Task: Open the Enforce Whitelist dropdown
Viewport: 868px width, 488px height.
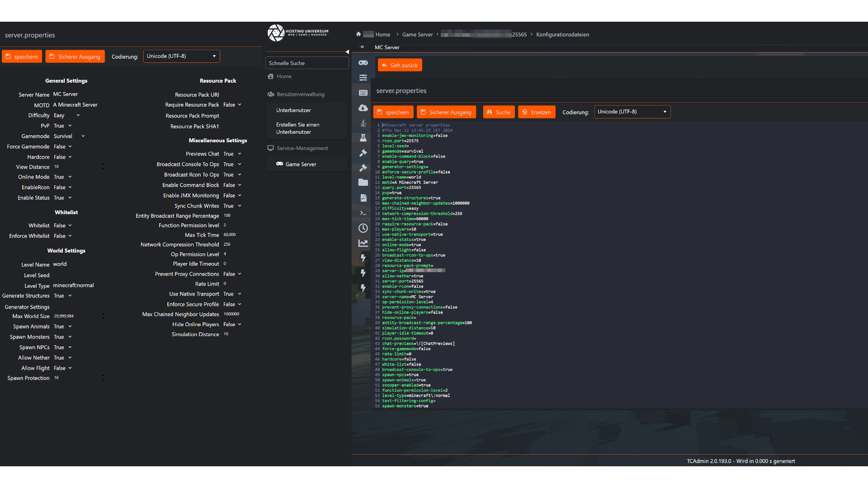Action: pyautogui.click(x=63, y=236)
